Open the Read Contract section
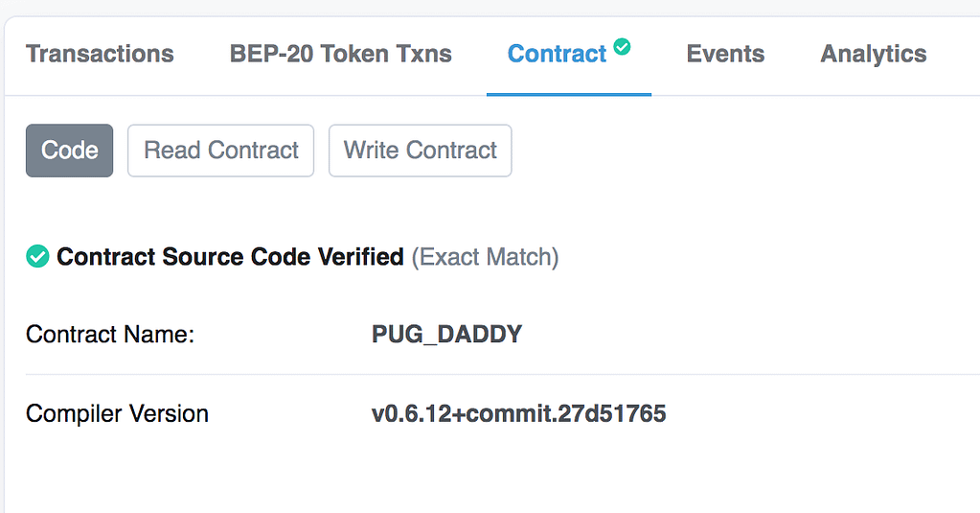This screenshot has width=980, height=513. coord(220,151)
